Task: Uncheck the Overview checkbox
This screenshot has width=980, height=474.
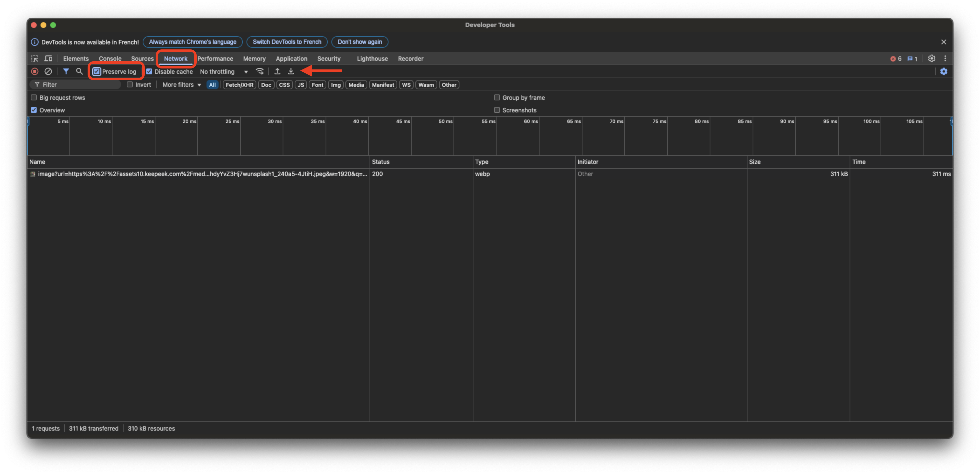Action: tap(34, 110)
